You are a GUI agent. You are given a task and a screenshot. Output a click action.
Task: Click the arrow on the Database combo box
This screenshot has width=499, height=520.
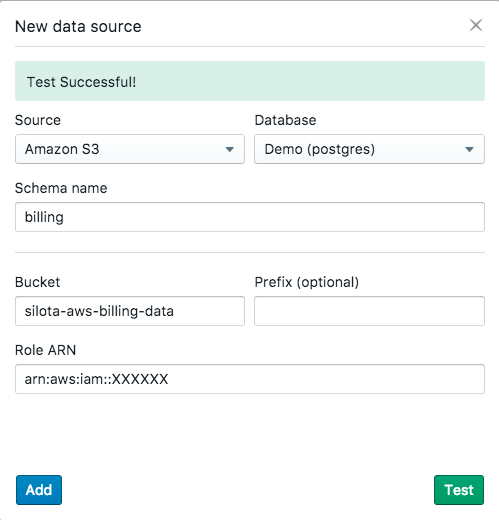pyautogui.click(x=469, y=149)
